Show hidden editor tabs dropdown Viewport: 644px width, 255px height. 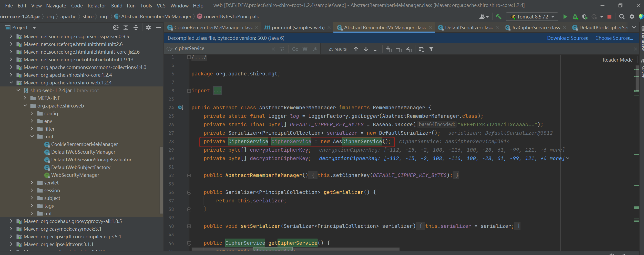point(634,27)
